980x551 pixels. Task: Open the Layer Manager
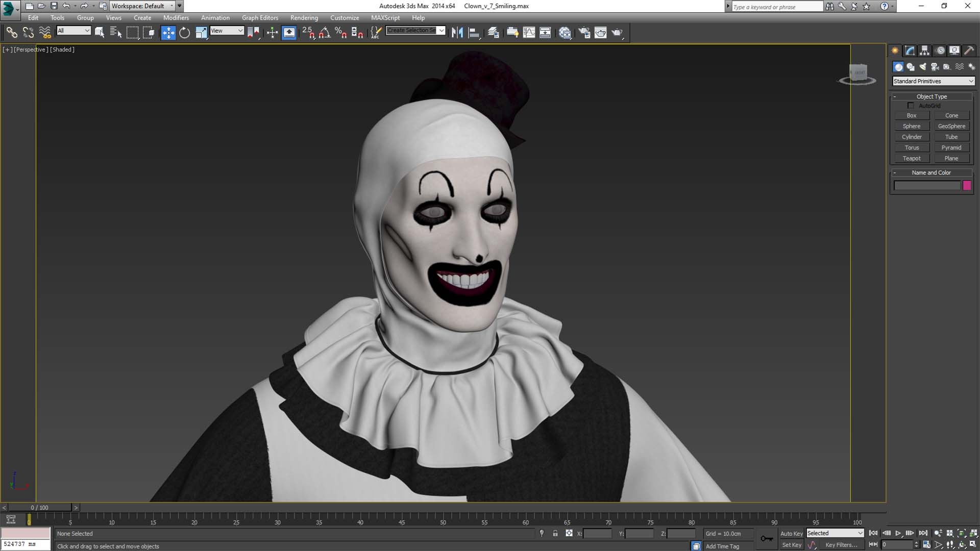pos(493,33)
